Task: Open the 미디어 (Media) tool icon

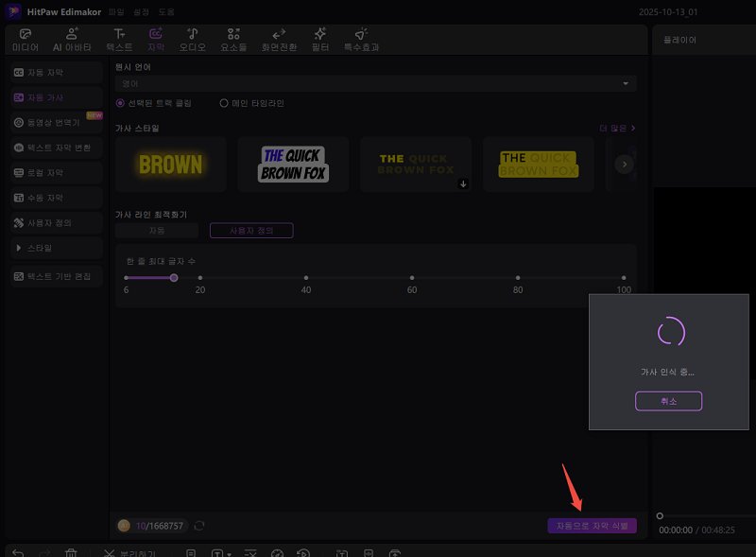Action: click(x=25, y=39)
